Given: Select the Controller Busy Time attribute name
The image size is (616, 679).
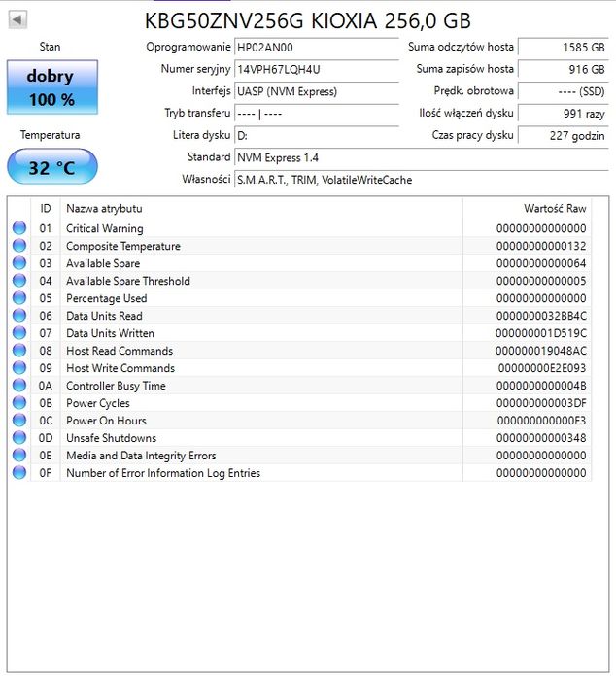Looking at the screenshot, I should (116, 386).
